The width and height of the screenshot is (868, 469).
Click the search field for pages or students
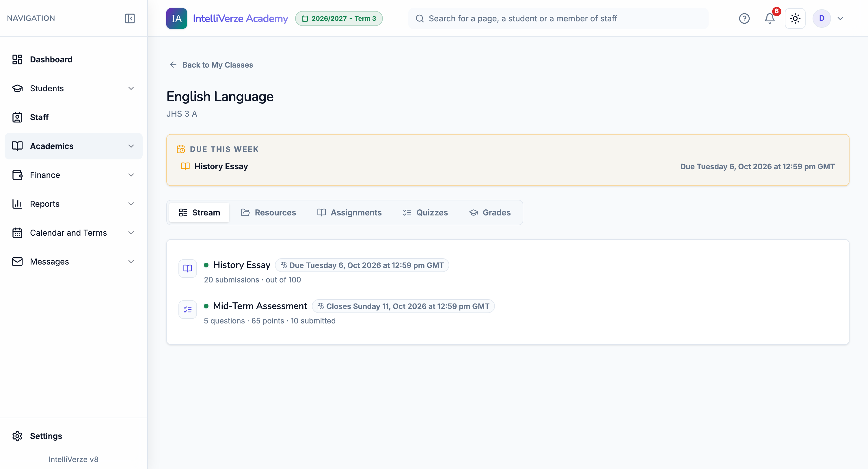558,18
